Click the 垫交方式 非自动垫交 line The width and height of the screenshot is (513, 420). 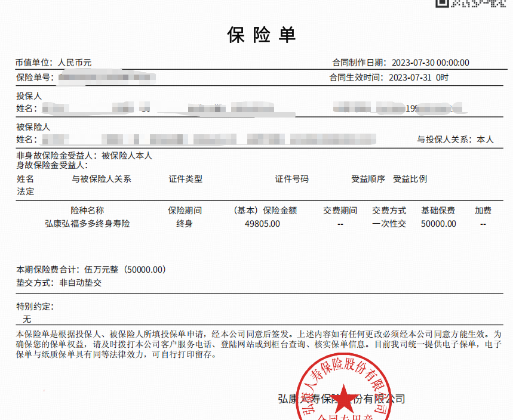pos(59,283)
